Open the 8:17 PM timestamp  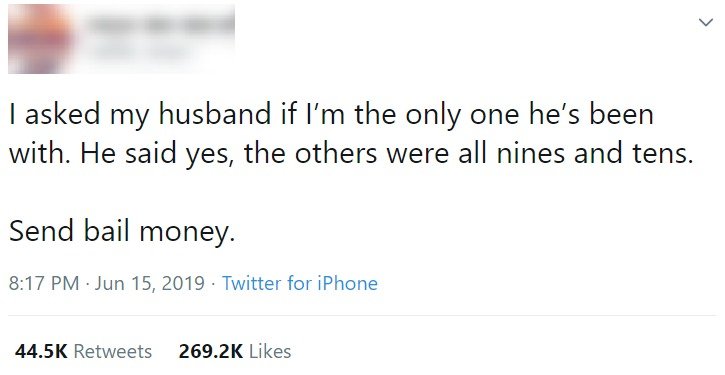point(44,283)
